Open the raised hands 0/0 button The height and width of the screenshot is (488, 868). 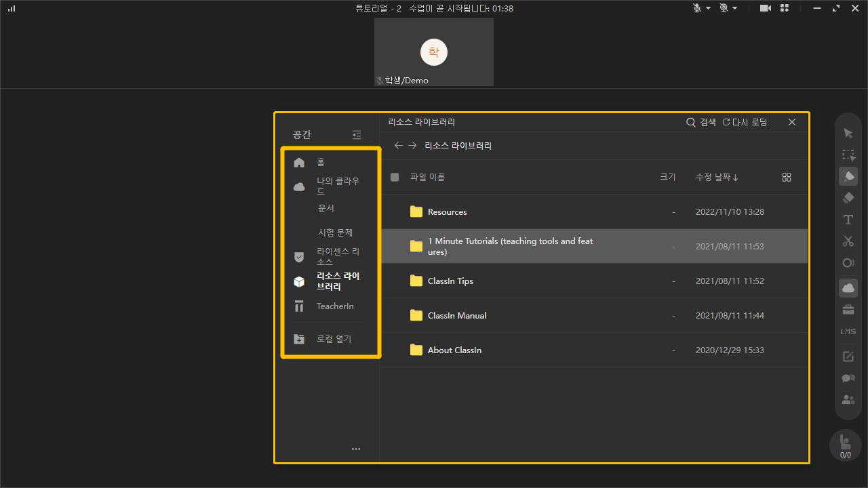coord(846,446)
